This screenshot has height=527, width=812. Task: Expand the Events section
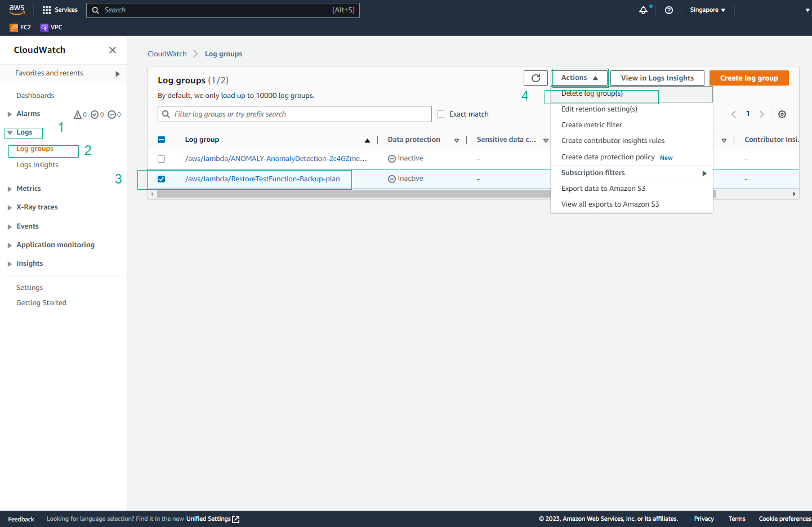pos(10,227)
